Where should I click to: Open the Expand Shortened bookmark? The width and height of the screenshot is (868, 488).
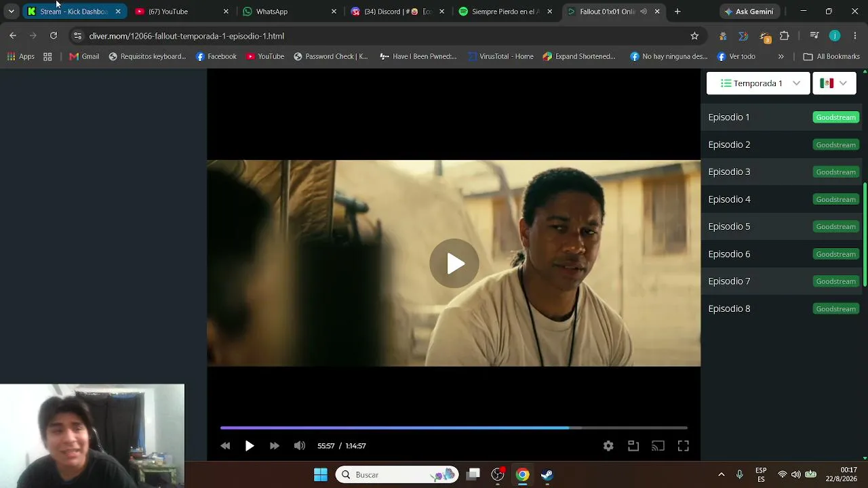[579, 56]
